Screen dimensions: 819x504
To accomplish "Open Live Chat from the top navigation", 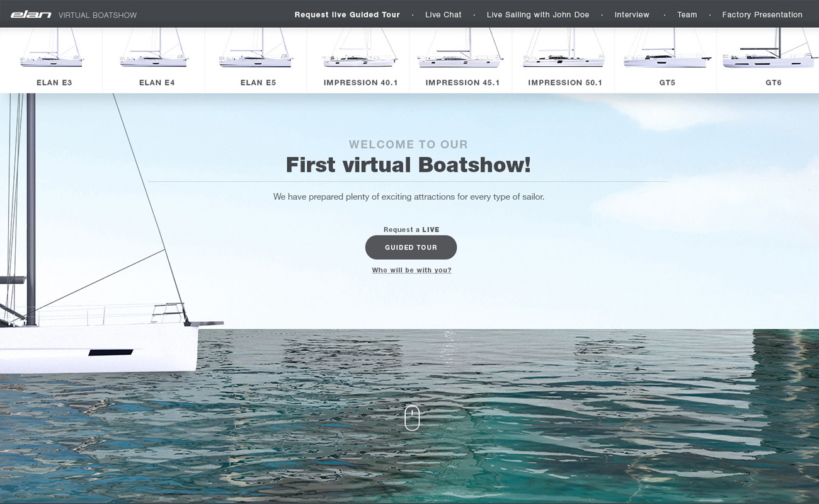I will tap(444, 14).
